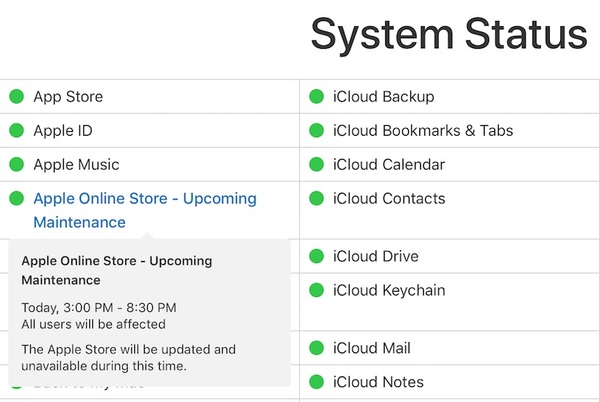Select the iCloud Contacts service label

pos(389,198)
